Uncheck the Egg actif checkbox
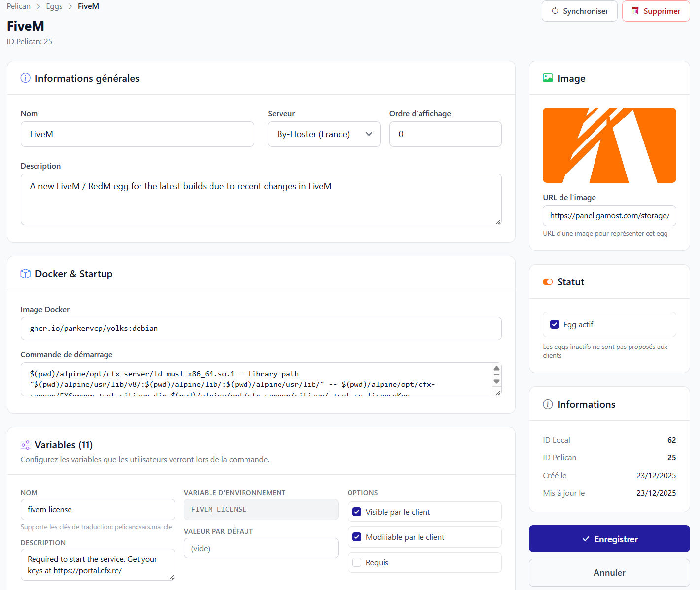This screenshot has width=700, height=590. coord(555,324)
